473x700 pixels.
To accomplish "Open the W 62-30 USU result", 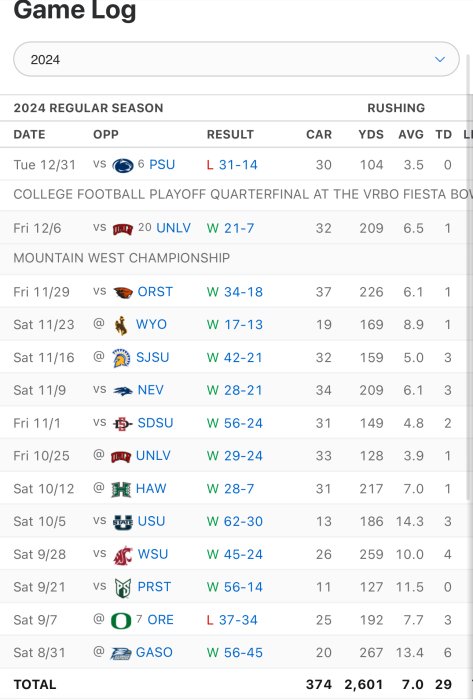I will click(x=235, y=521).
